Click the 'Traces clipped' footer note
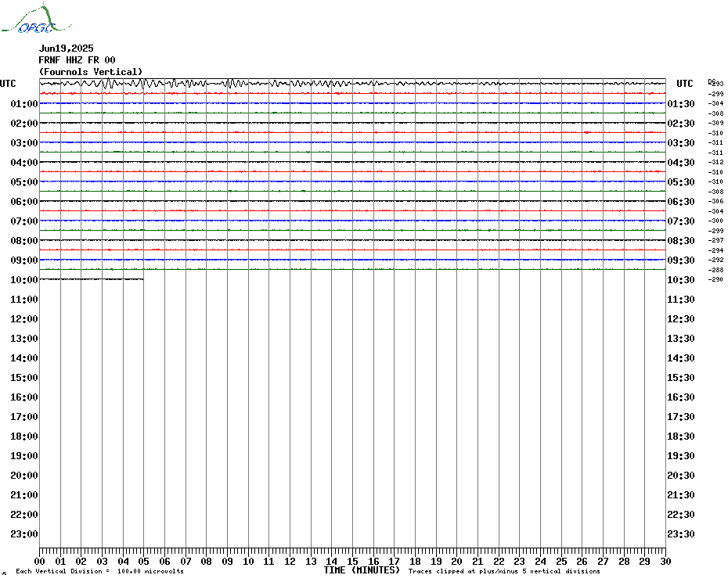Viewport: 728px width, 582px height. 504,572
